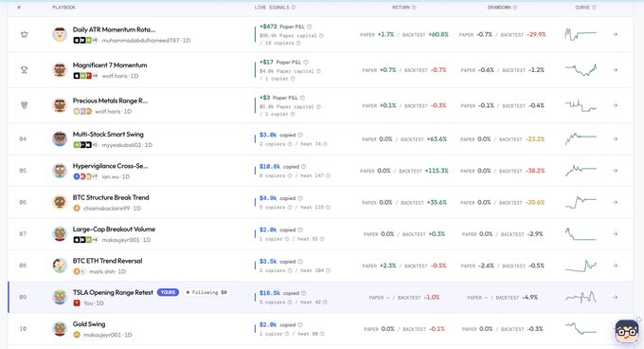
Task: Click the YOURS badge on TSLA row
Action: [x=168, y=292]
